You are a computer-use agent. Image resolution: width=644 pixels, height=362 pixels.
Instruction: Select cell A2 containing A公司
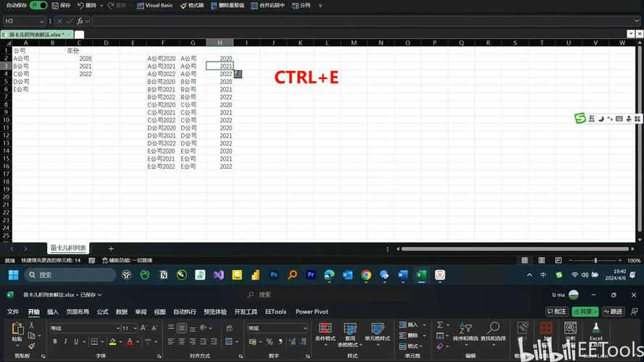pos(25,58)
